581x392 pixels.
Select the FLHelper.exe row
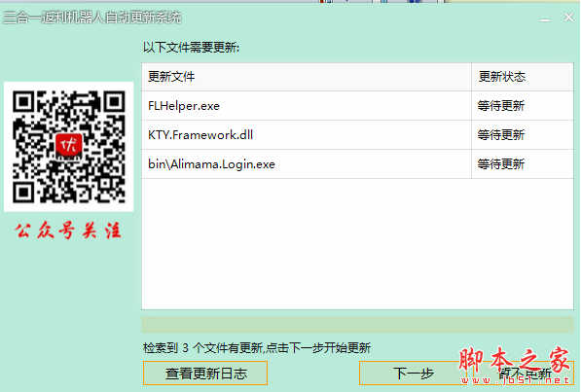tap(357, 106)
